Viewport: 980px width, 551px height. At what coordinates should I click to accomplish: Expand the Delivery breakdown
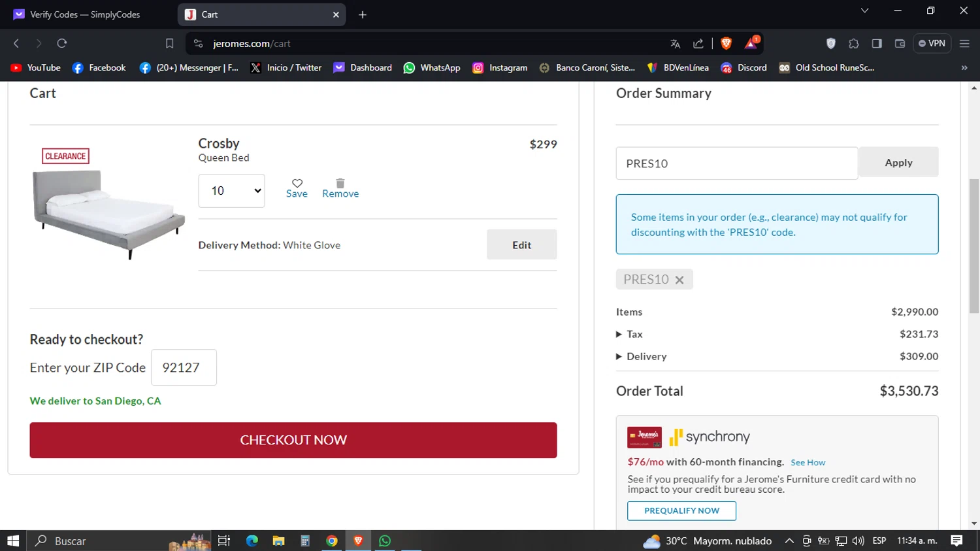pyautogui.click(x=642, y=356)
